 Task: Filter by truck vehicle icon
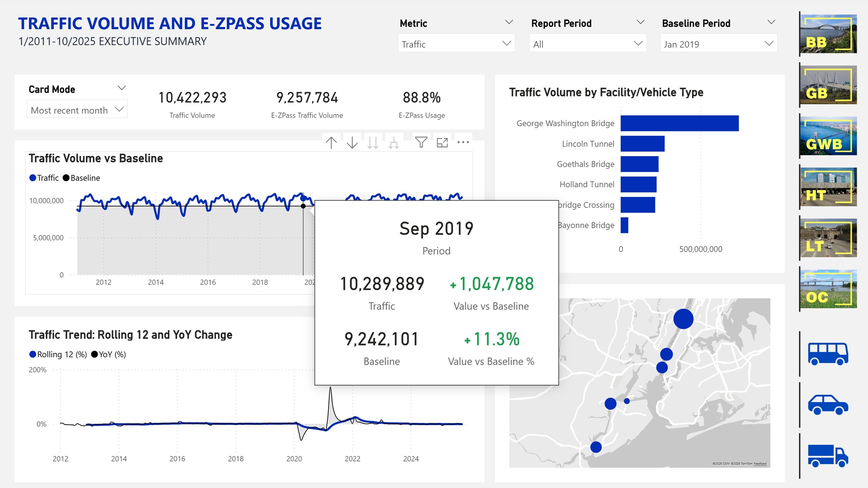828,456
